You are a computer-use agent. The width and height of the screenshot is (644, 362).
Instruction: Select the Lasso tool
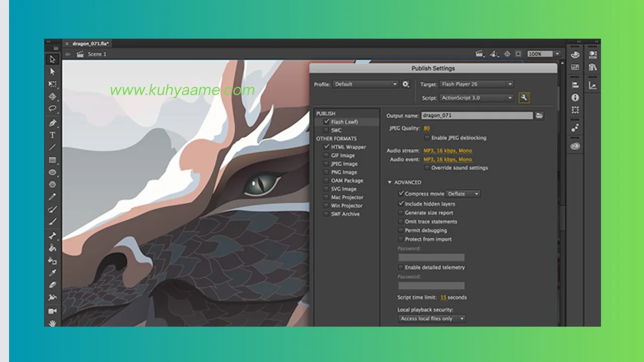pos(52,109)
